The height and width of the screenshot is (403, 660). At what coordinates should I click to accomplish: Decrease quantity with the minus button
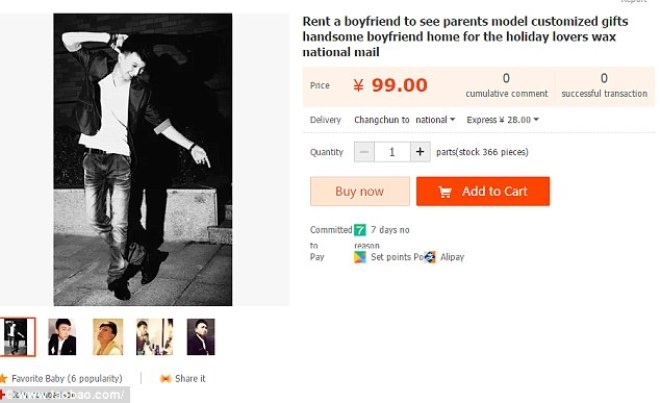pos(365,152)
